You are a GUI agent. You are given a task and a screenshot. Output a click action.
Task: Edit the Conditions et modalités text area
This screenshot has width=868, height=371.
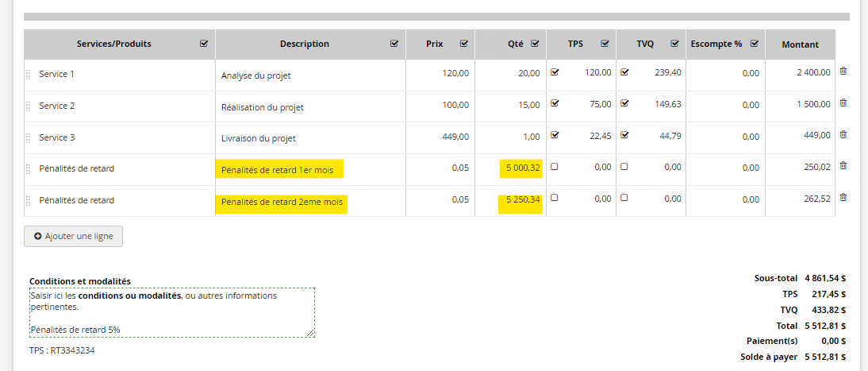click(171, 312)
